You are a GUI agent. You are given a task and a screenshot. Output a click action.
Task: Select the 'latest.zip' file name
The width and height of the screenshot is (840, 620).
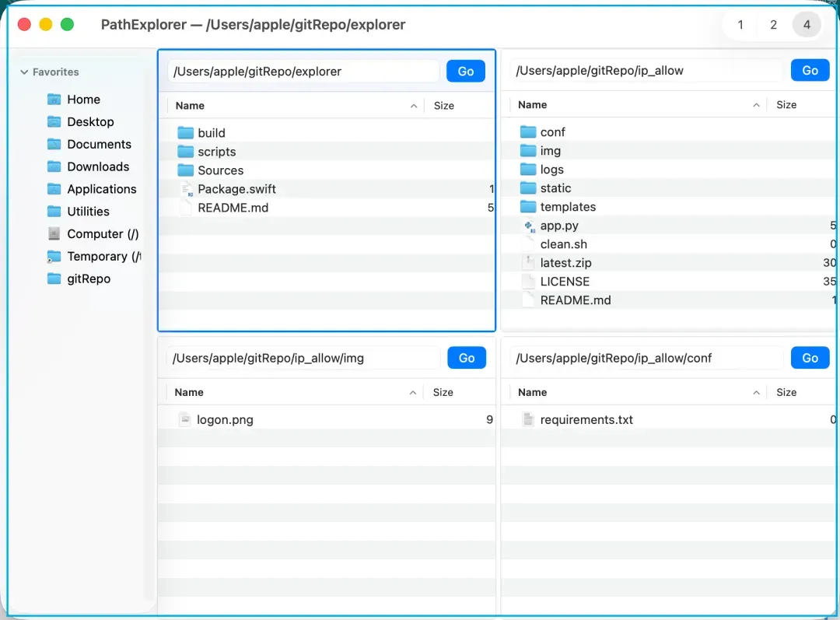coord(565,263)
